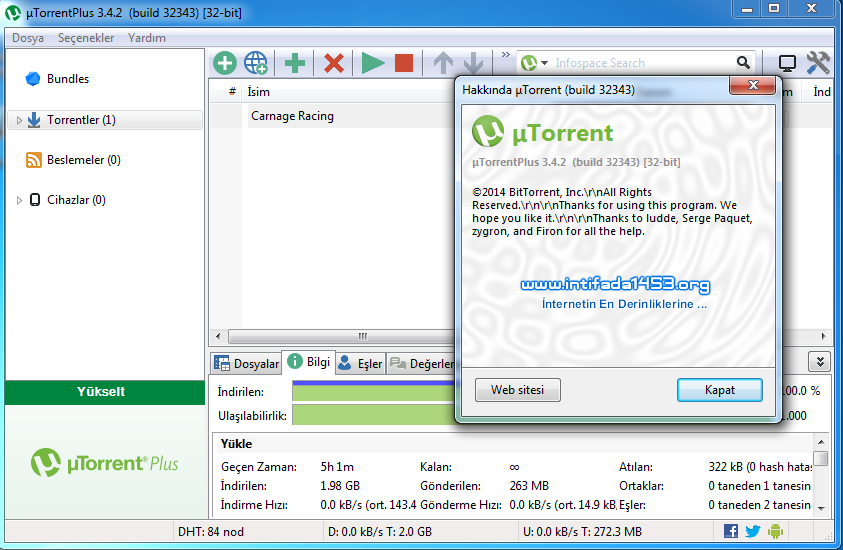Open the Seçenekler menu
Image resolution: width=843 pixels, height=550 pixels.
click(86, 38)
